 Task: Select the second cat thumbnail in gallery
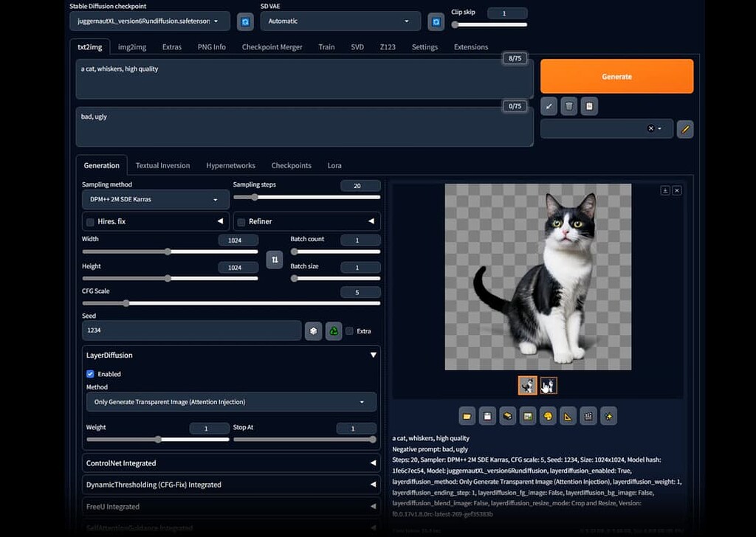[x=548, y=386]
